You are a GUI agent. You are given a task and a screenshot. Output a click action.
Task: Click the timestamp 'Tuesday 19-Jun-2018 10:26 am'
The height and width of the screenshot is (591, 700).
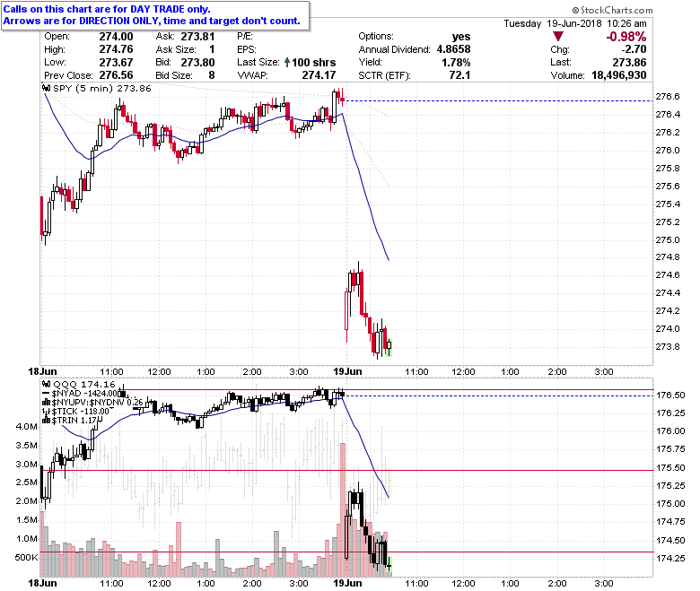(575, 23)
